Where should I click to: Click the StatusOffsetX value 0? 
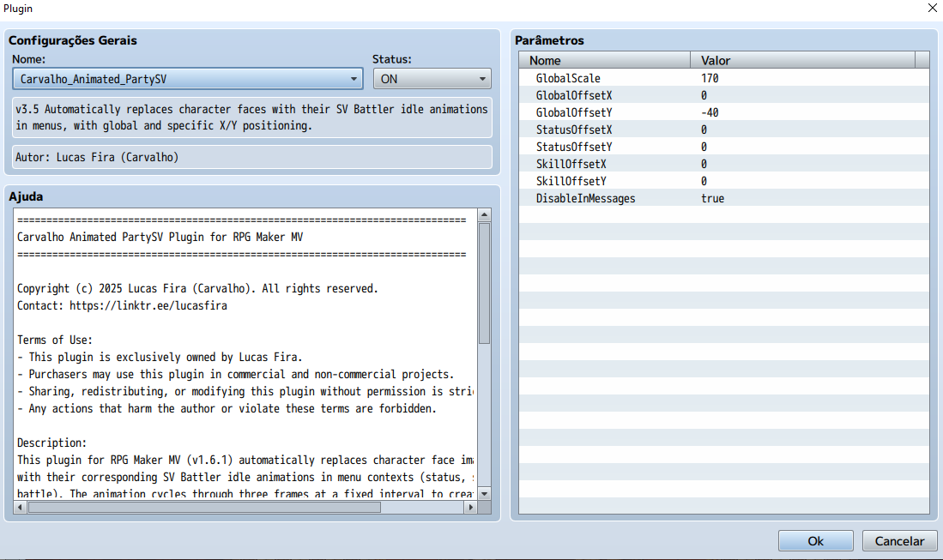point(704,129)
